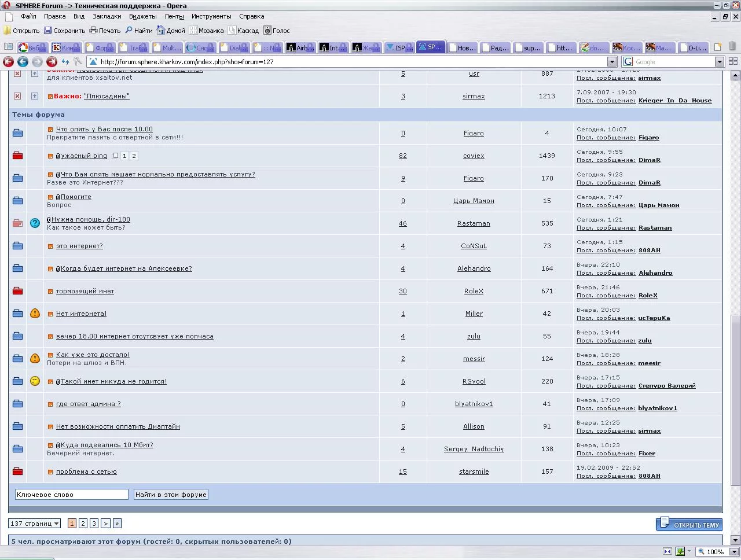
Task: Click the blue Back navigation arrow
Action: click(x=23, y=62)
